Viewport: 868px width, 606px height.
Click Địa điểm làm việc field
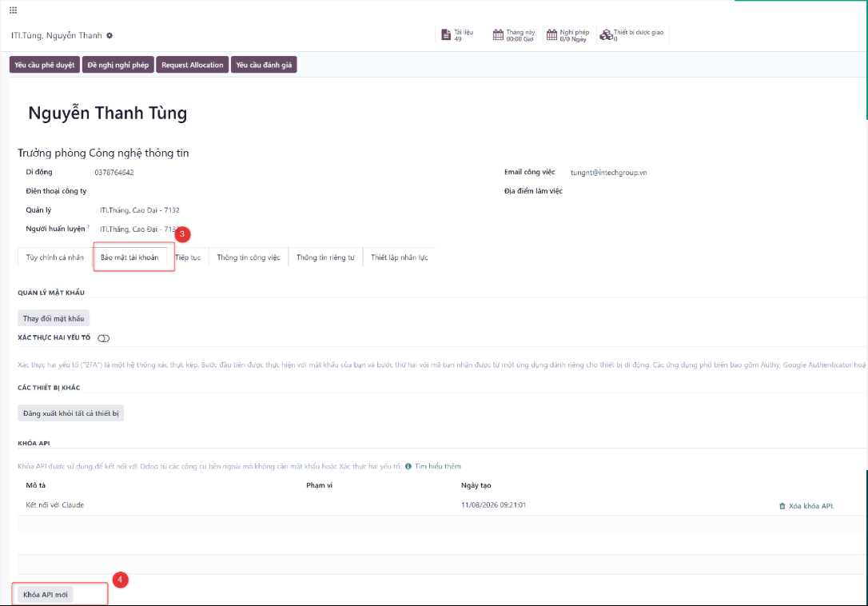pyautogui.click(x=533, y=191)
